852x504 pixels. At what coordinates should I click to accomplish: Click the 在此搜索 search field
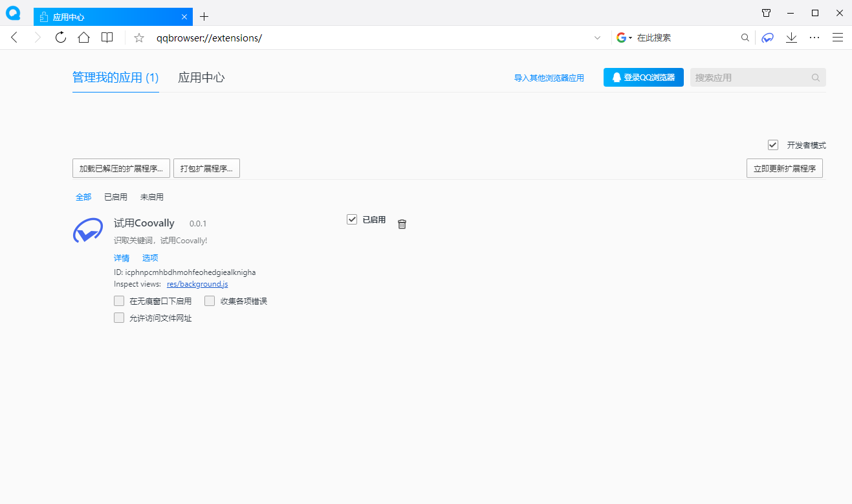click(687, 38)
